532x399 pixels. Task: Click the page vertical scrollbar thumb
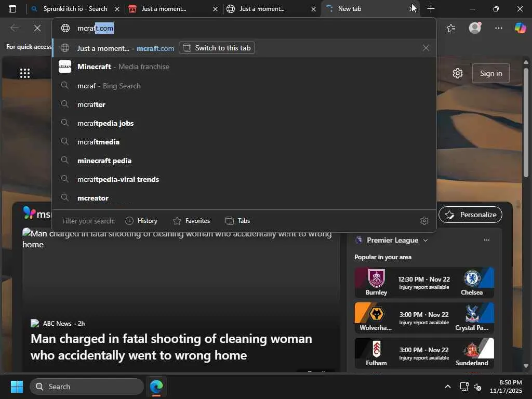(526, 122)
